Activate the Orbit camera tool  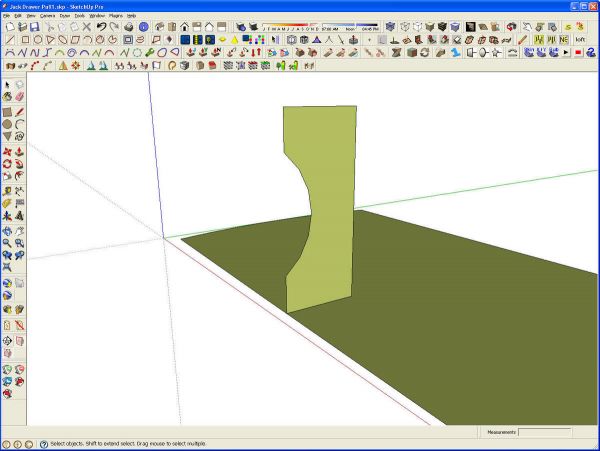pos(7,231)
